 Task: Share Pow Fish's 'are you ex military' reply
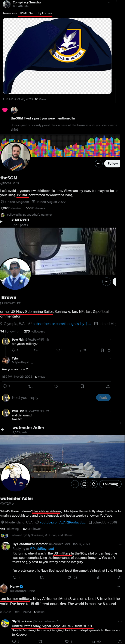click(x=109, y=350)
